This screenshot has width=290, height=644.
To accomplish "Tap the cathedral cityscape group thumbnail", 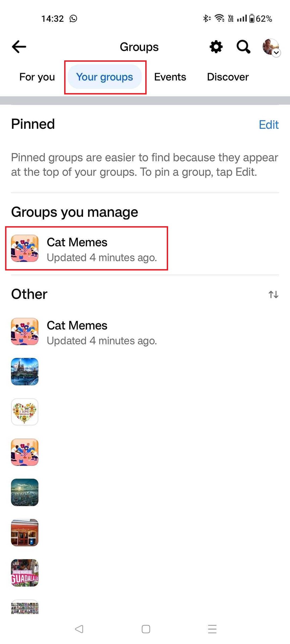I will pyautogui.click(x=25, y=372).
